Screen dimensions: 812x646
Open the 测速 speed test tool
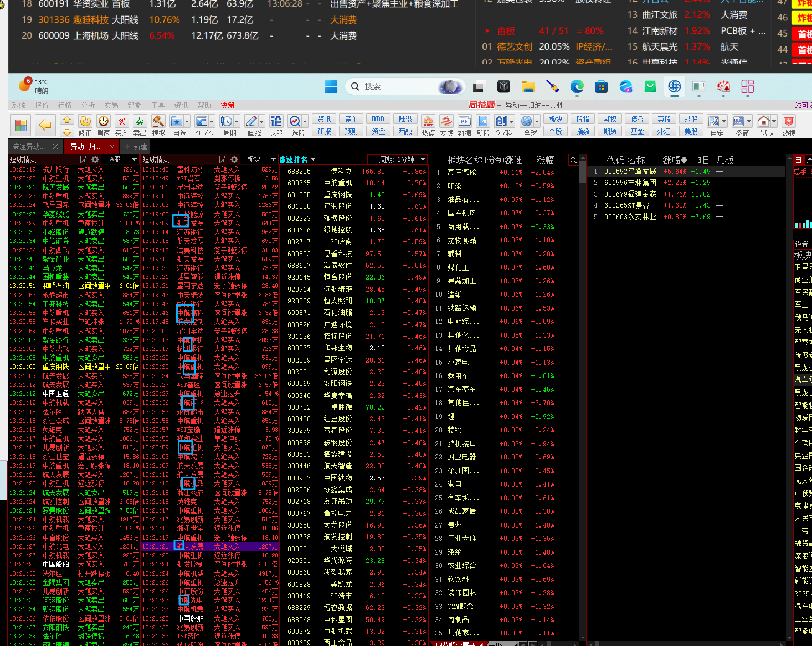click(103, 125)
